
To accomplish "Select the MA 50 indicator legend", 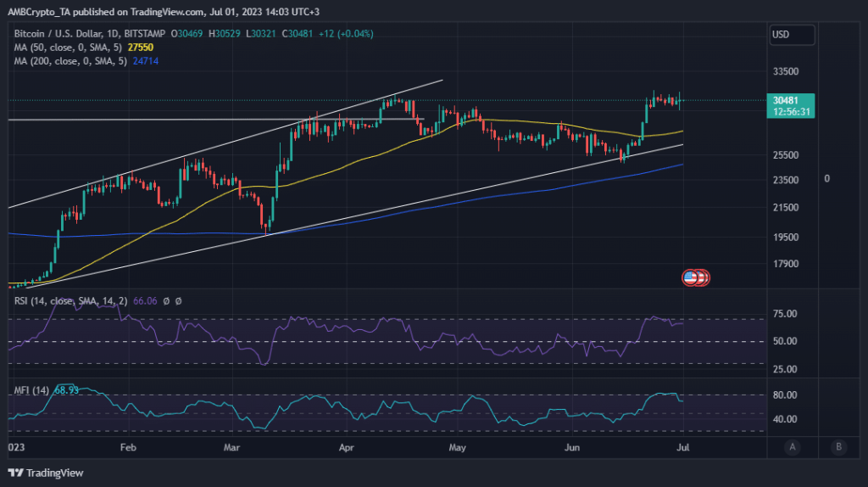I will tap(68, 48).
